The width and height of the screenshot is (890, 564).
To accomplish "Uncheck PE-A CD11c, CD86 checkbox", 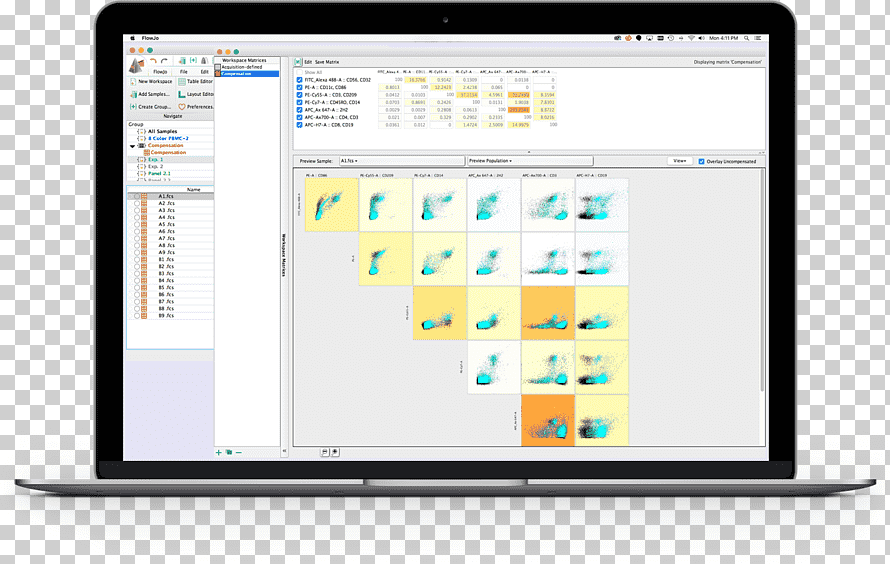I will click(299, 87).
